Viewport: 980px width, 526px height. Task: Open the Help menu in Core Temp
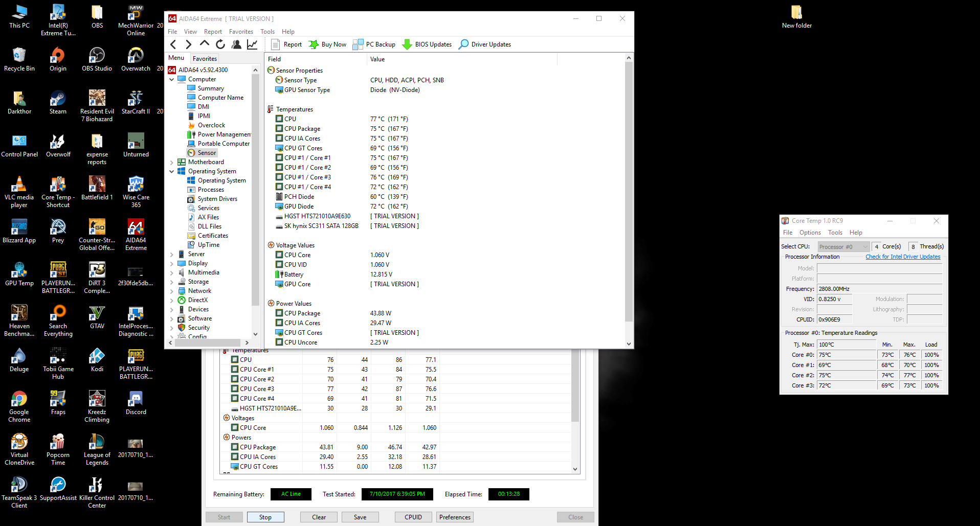point(856,232)
